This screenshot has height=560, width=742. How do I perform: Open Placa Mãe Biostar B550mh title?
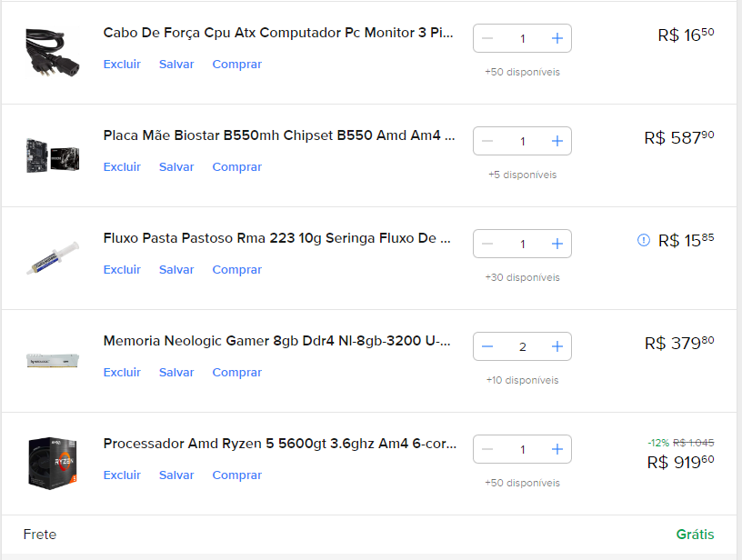[x=279, y=135]
